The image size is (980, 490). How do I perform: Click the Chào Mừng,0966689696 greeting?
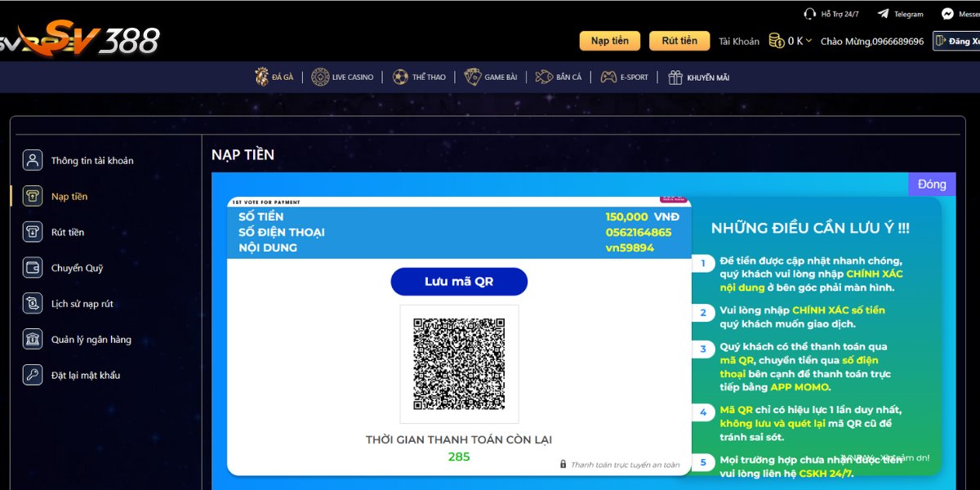coord(872,41)
